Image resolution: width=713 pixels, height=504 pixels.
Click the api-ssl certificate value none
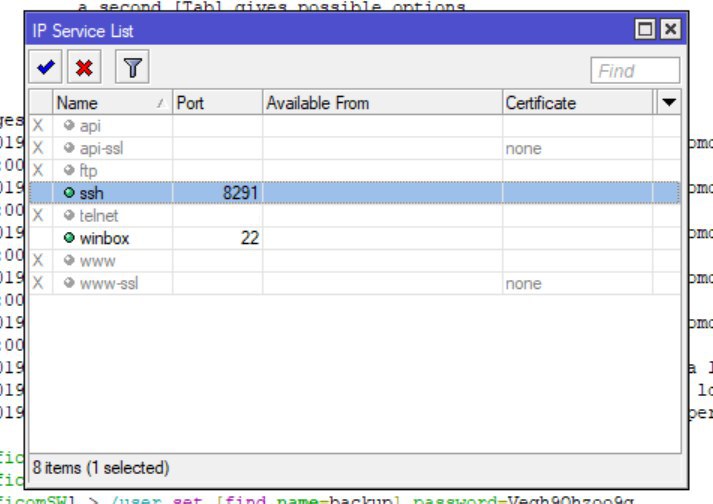pyautogui.click(x=523, y=149)
